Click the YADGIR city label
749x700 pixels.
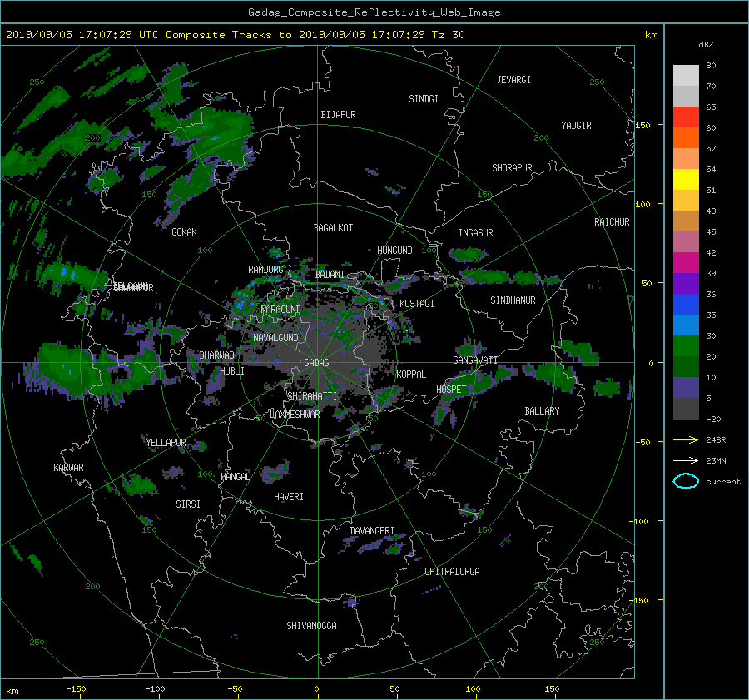[576, 126]
